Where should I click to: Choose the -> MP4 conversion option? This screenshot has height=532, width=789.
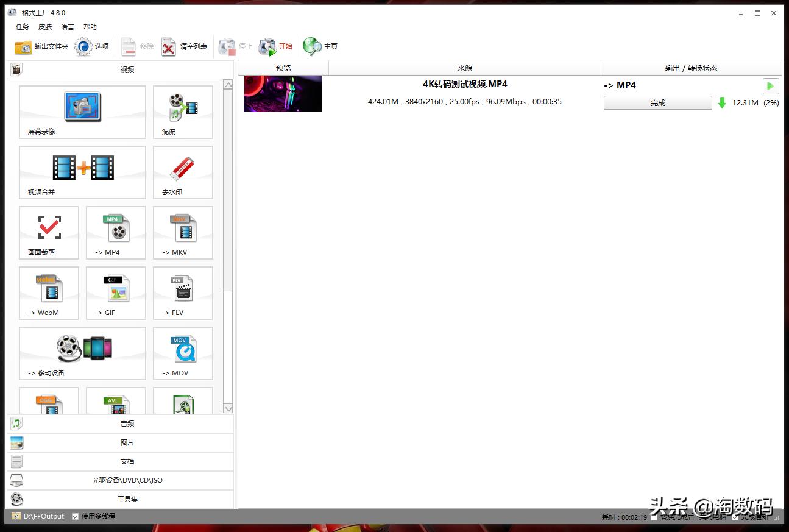click(115, 232)
